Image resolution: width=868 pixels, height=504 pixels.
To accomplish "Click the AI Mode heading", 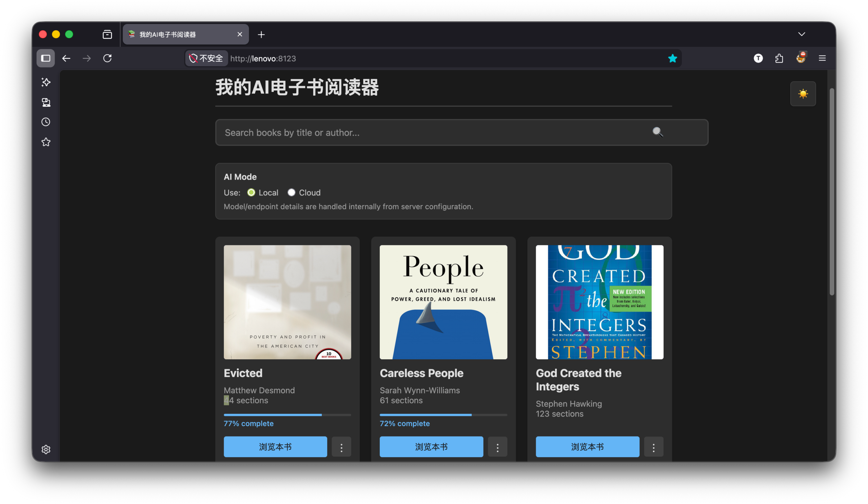I will [240, 177].
